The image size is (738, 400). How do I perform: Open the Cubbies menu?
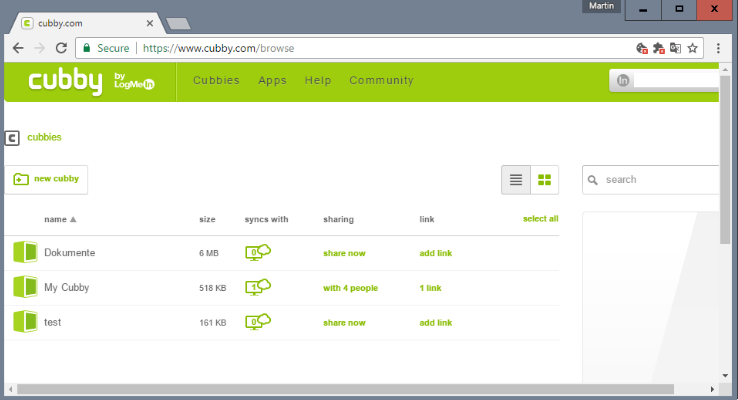pos(216,80)
